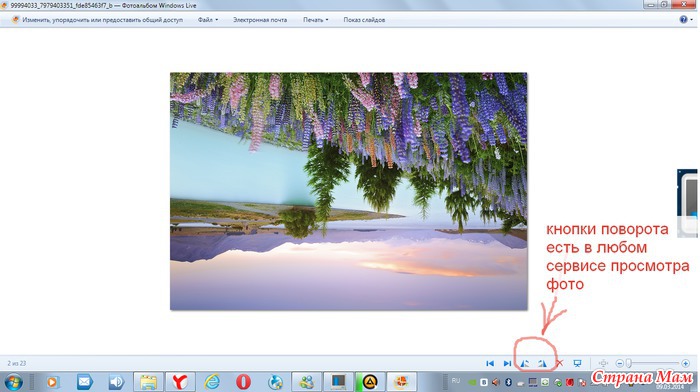Screen dimensions: 700x392
Task: Open the Help question mark icon
Action: pos(683,19)
